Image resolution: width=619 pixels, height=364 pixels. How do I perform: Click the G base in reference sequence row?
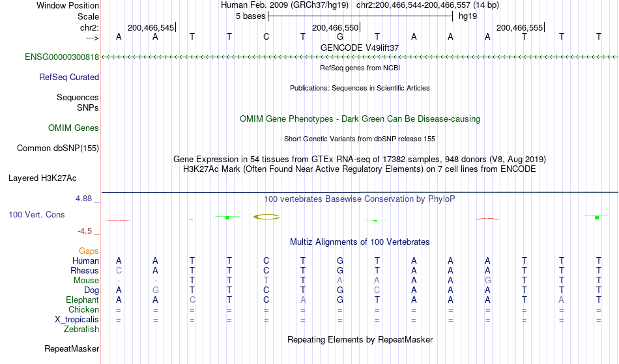click(340, 36)
